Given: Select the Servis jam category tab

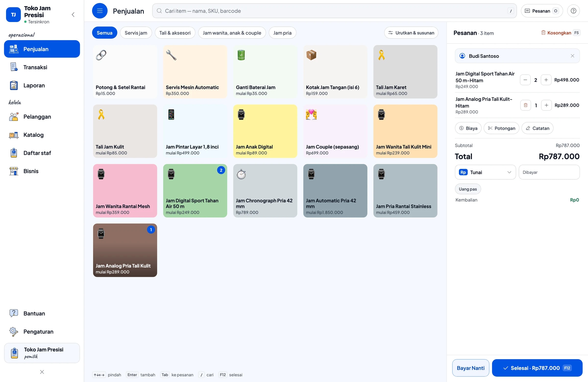Looking at the screenshot, I should (136, 33).
